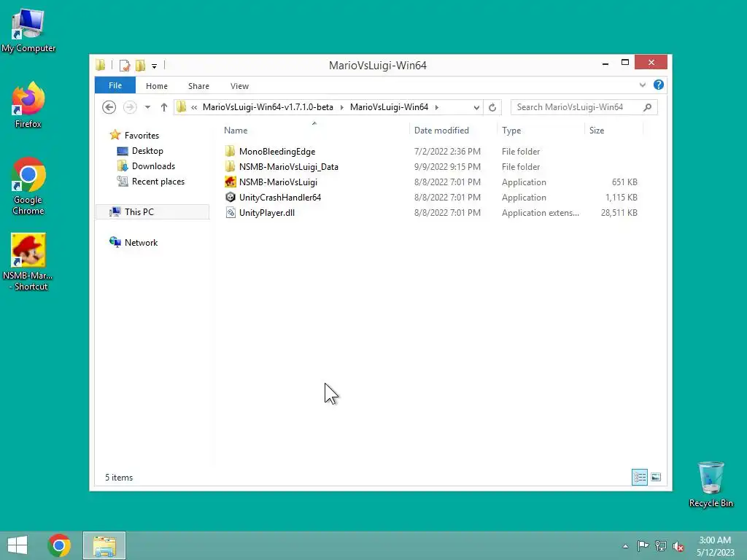747x560 pixels.
Task: Select Network in the navigation pane
Action: (141, 242)
